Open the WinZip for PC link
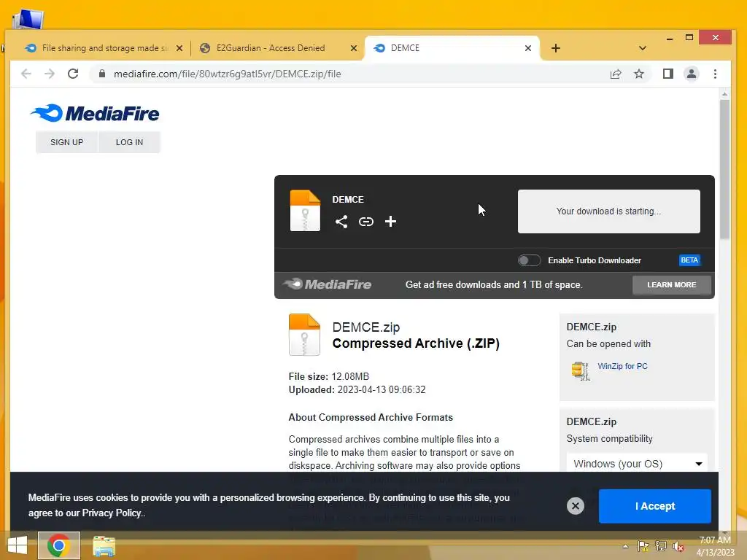 (x=622, y=366)
